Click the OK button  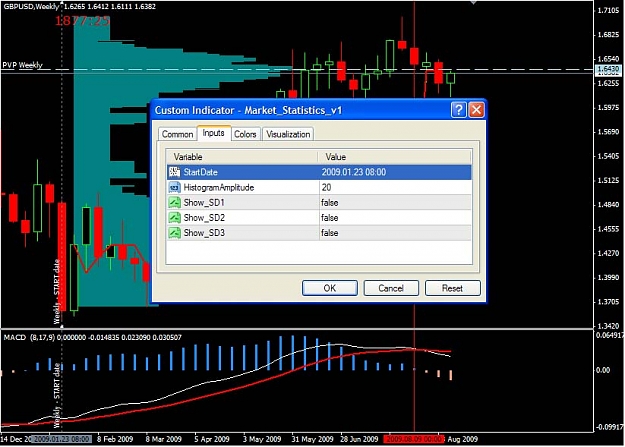pyautogui.click(x=330, y=288)
